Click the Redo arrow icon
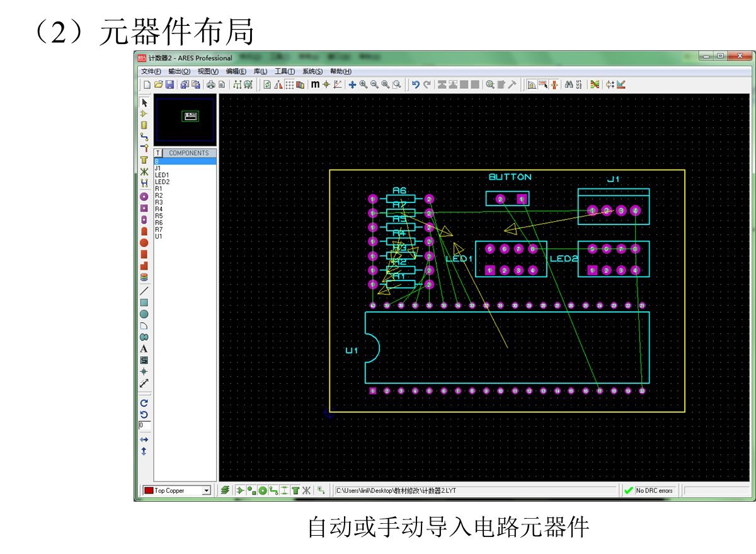756x554 pixels. point(427,84)
